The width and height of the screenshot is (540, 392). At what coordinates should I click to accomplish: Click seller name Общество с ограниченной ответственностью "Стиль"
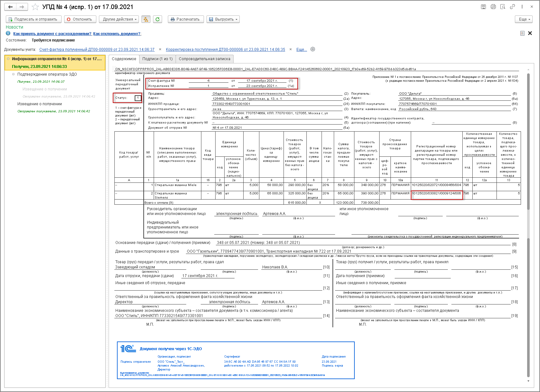point(255,94)
